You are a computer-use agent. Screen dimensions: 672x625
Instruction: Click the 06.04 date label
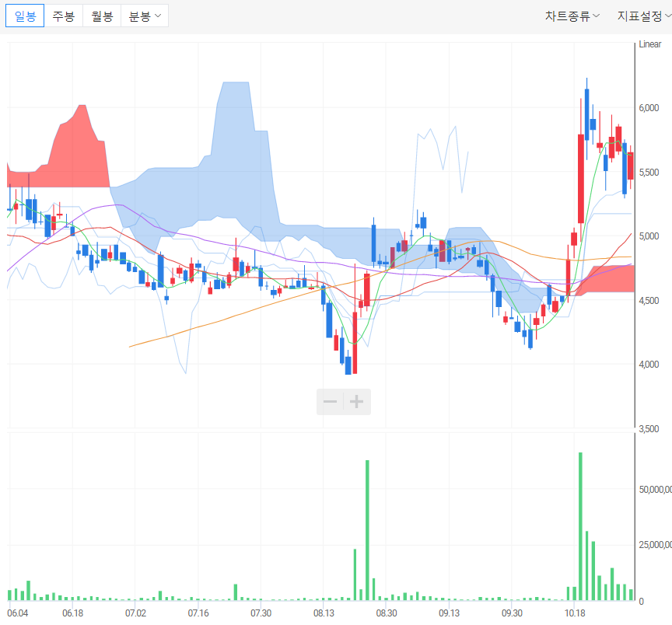click(x=18, y=613)
